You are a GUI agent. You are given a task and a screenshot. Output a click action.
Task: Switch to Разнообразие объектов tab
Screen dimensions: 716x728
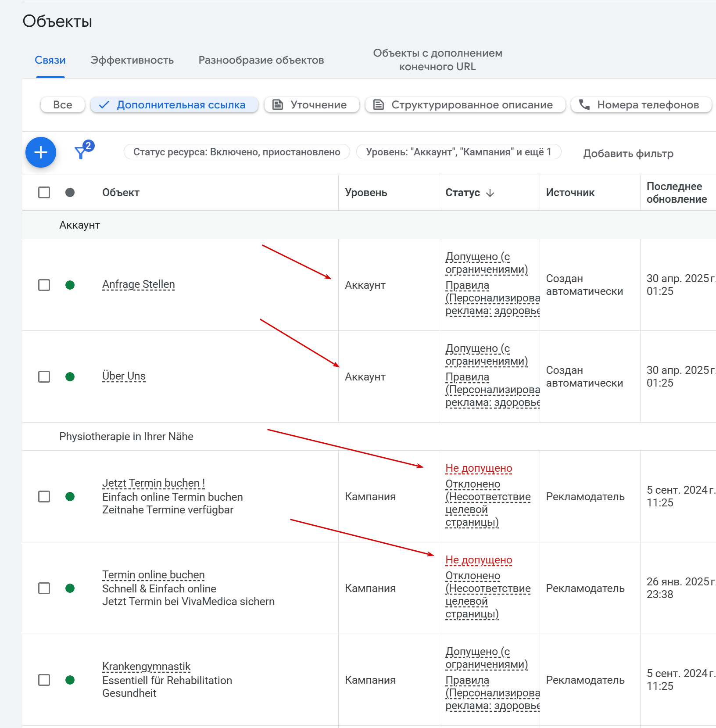[261, 60]
